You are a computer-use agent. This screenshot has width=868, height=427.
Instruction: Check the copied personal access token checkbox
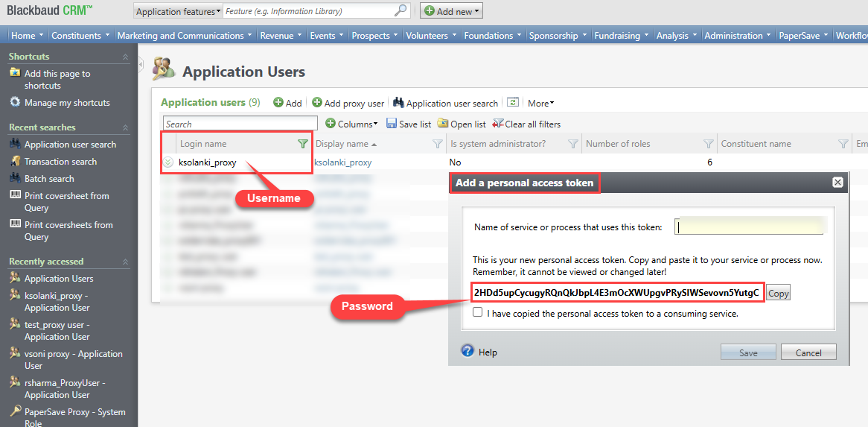[x=478, y=314]
